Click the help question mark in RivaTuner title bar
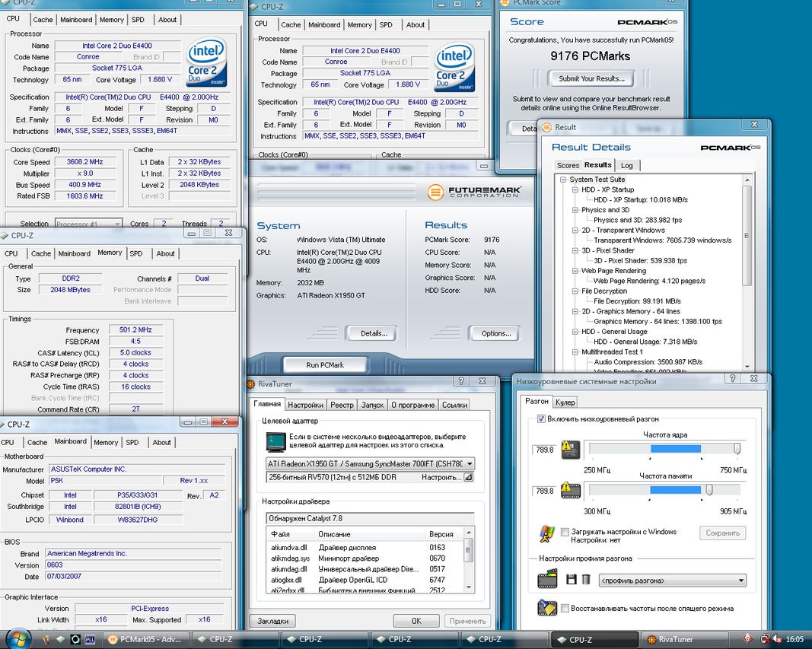Image resolution: width=812 pixels, height=649 pixels. pyautogui.click(x=461, y=381)
